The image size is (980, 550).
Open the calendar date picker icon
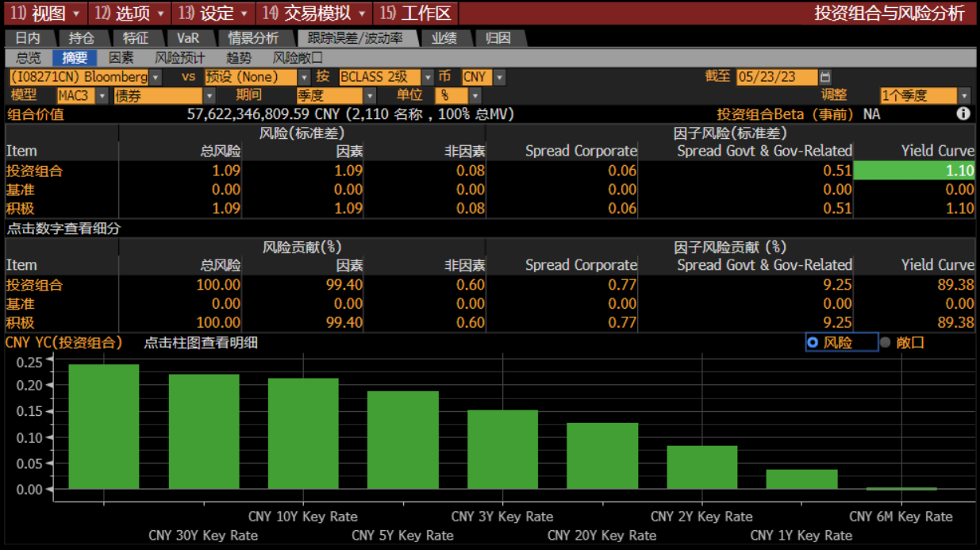tap(825, 77)
